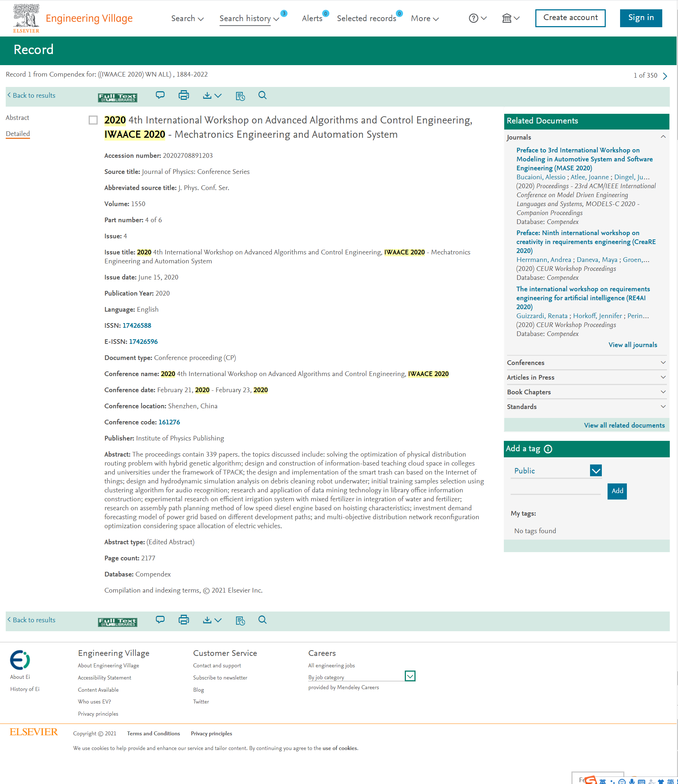Open Conference code 161276 link
The width and height of the screenshot is (678, 784).
point(169,422)
